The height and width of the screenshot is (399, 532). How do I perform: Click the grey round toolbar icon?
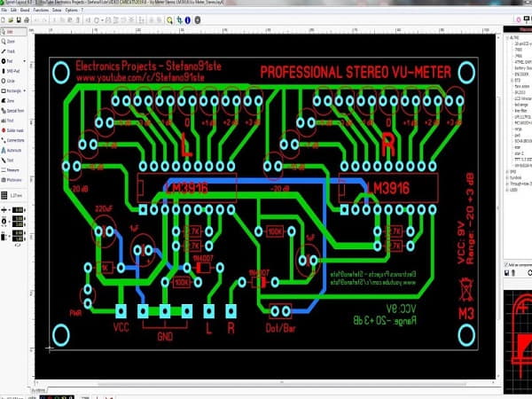pos(197,20)
